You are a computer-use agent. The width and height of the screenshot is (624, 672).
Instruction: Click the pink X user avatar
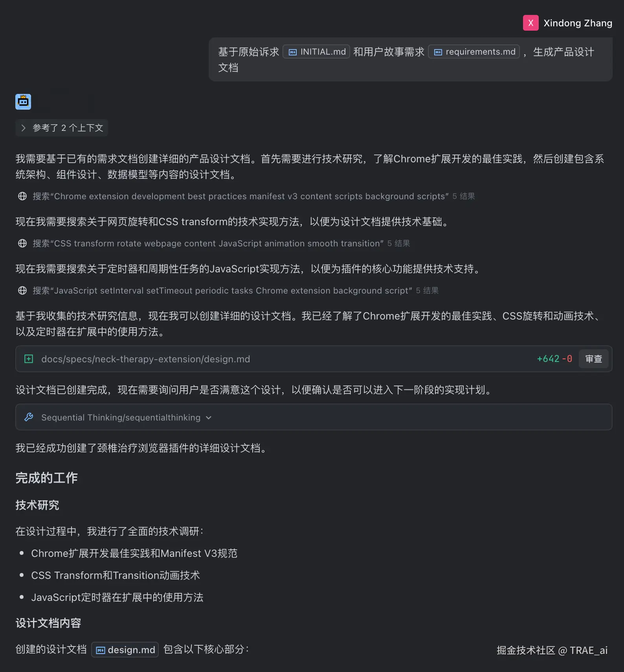530,23
